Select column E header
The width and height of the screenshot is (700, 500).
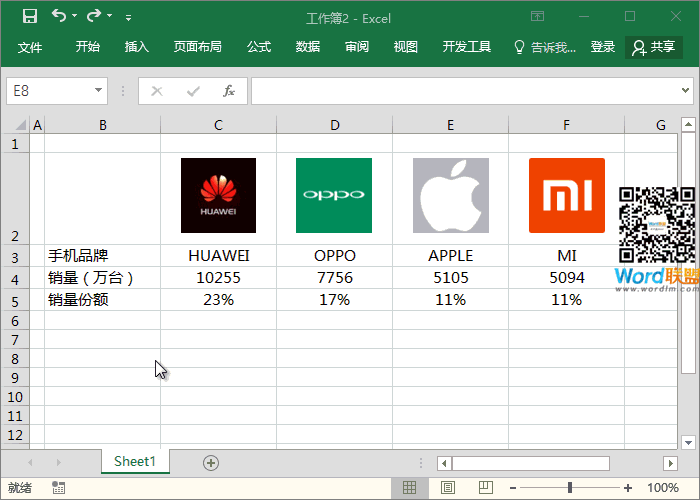point(450,125)
